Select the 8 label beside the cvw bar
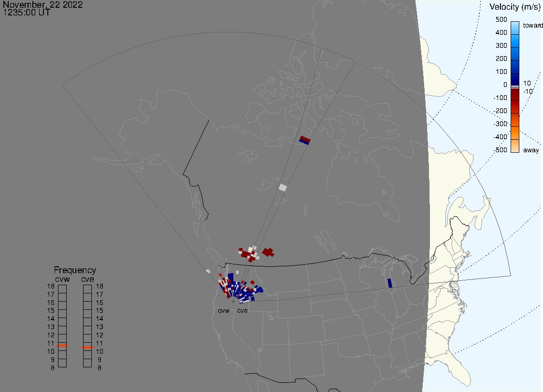Image resolution: width=543 pixels, height=392 pixels. tap(53, 368)
